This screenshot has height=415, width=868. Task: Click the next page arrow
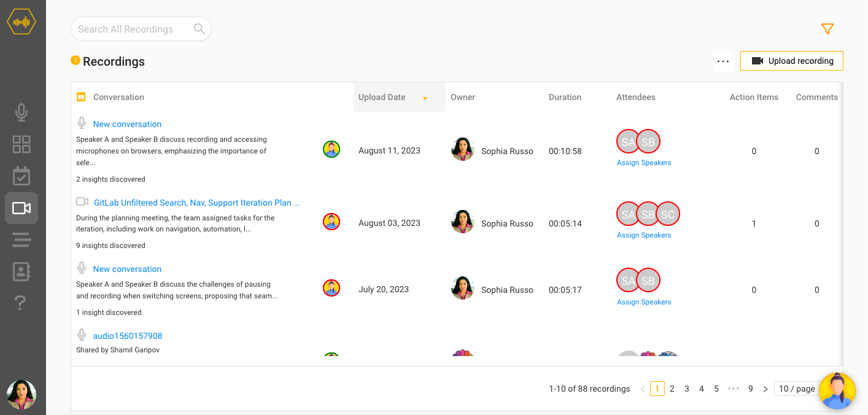[x=765, y=389]
